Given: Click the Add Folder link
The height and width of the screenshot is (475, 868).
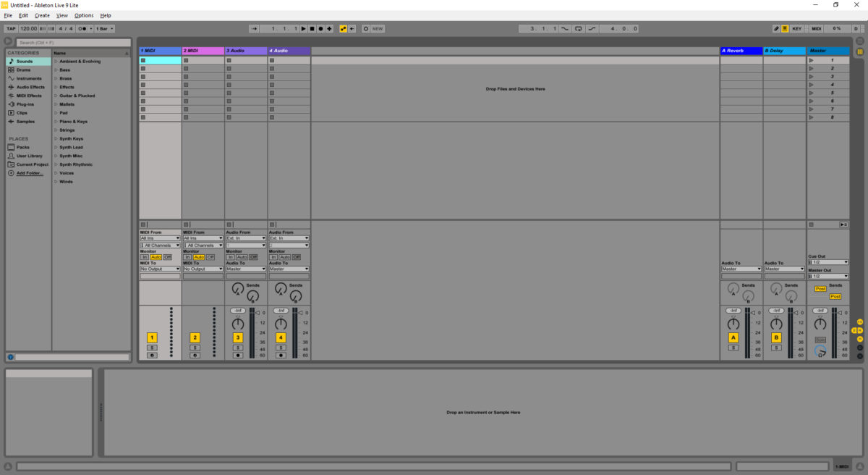Looking at the screenshot, I should pyautogui.click(x=30, y=173).
